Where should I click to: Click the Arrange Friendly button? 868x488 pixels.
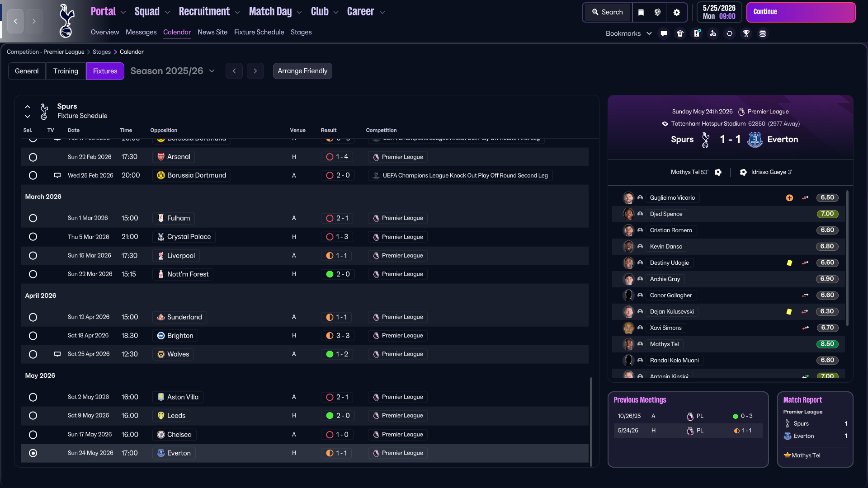302,71
